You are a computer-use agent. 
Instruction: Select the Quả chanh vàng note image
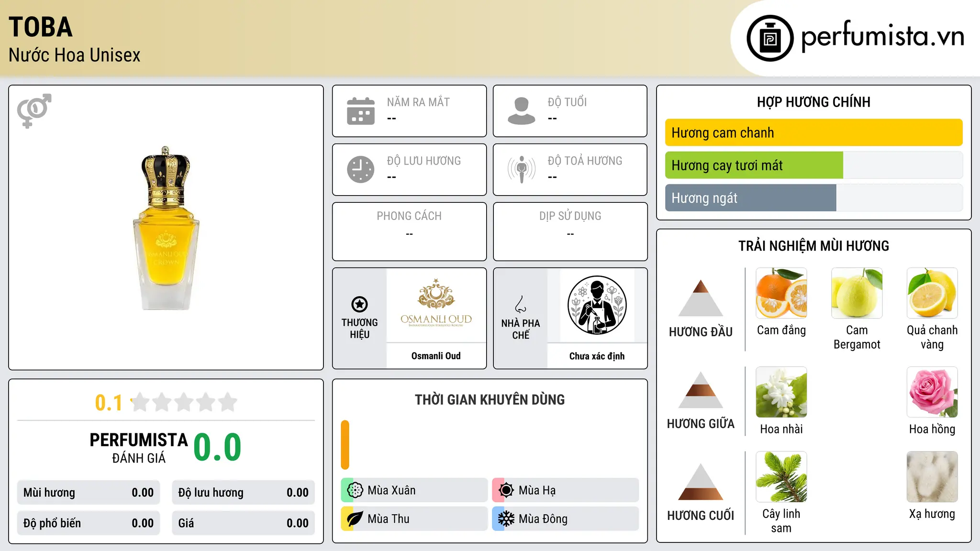tap(932, 293)
